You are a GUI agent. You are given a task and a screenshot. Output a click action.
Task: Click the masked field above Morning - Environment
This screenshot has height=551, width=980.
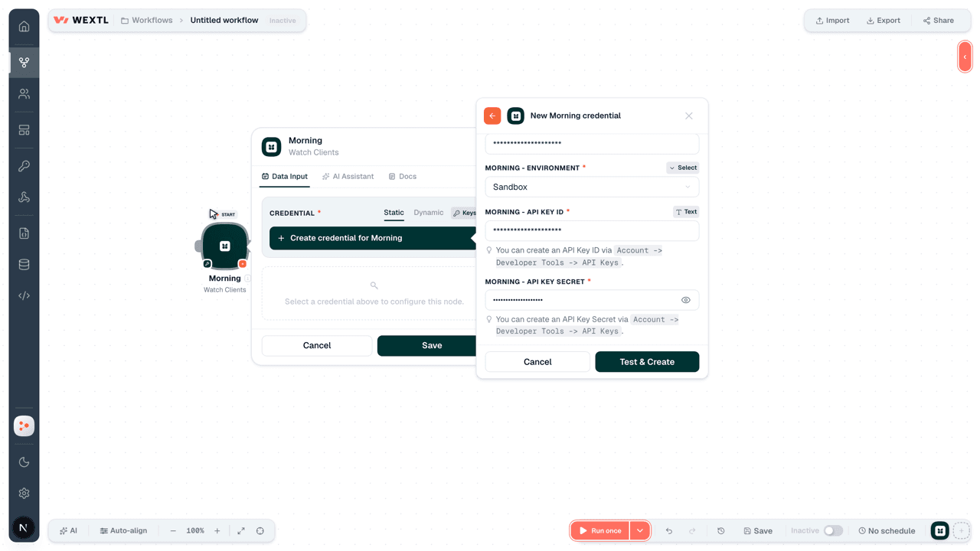coord(592,143)
